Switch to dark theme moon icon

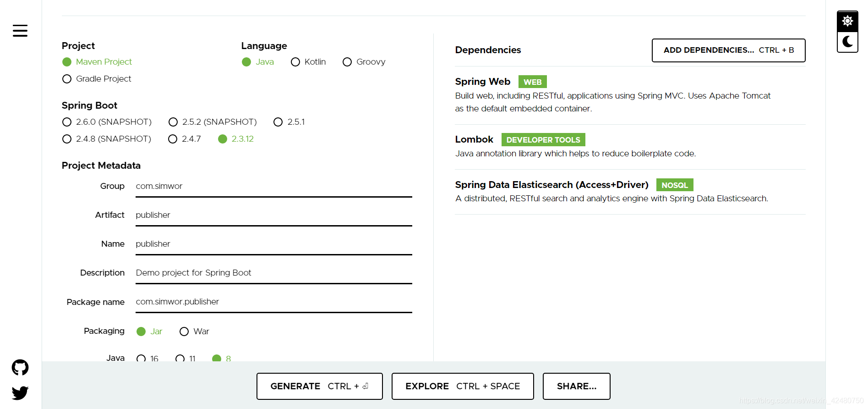click(x=847, y=42)
